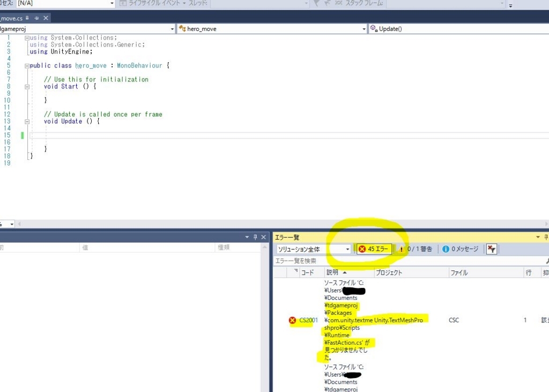
Task: Click the red error icon beside CS2001
Action: click(x=292, y=320)
